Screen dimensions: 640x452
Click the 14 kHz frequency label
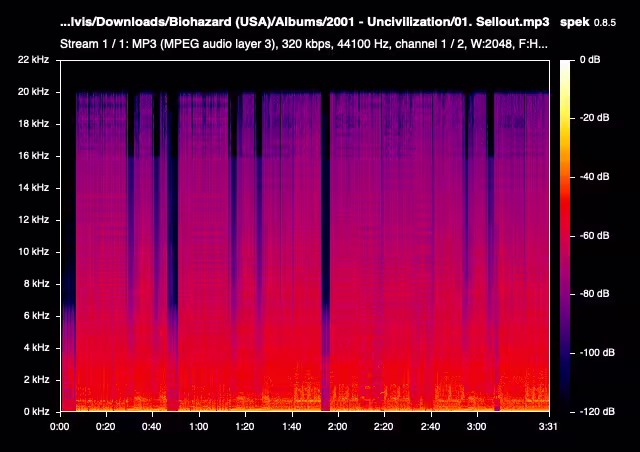click(x=33, y=188)
